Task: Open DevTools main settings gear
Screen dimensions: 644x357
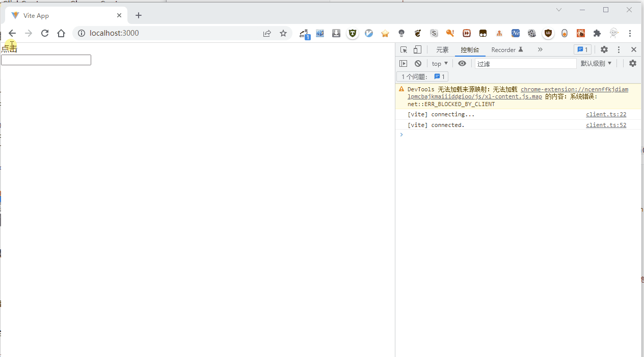Action: click(604, 50)
